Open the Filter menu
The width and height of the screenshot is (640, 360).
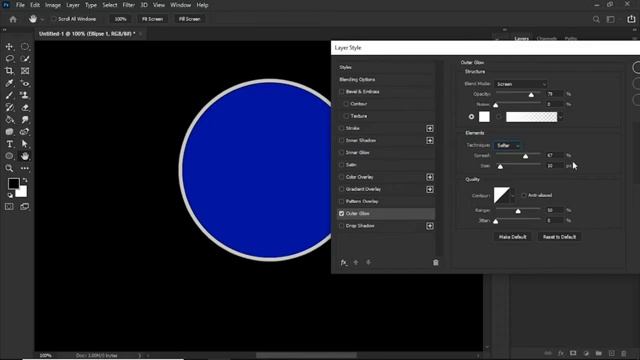point(129,5)
